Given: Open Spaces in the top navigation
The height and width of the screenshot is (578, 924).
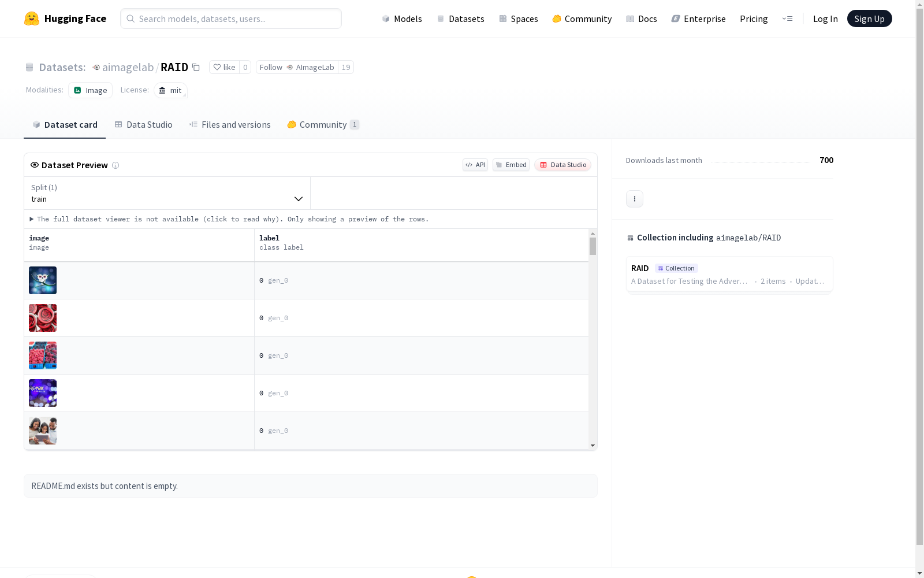Looking at the screenshot, I should (x=519, y=18).
